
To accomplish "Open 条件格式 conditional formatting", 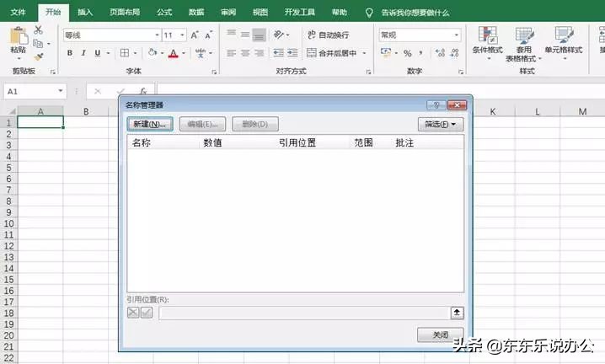I will point(488,43).
